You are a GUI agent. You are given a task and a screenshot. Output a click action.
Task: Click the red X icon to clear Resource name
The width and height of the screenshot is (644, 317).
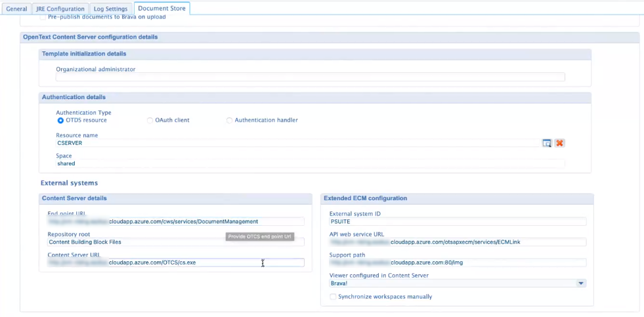pyautogui.click(x=560, y=143)
